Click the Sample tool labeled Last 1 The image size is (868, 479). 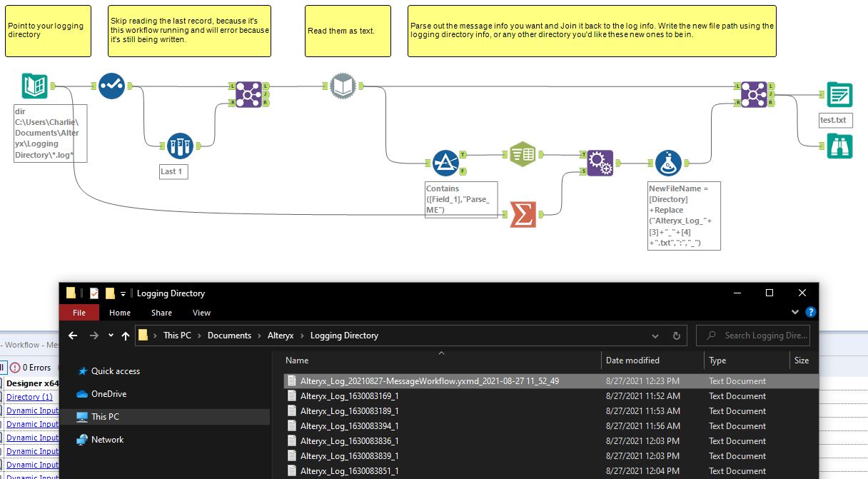tap(180, 146)
